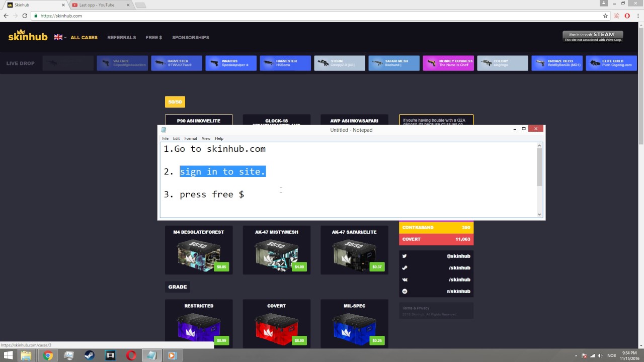This screenshot has height=362, width=644.
Task: Click the skinhub logo in the site header
Action: 28,36
